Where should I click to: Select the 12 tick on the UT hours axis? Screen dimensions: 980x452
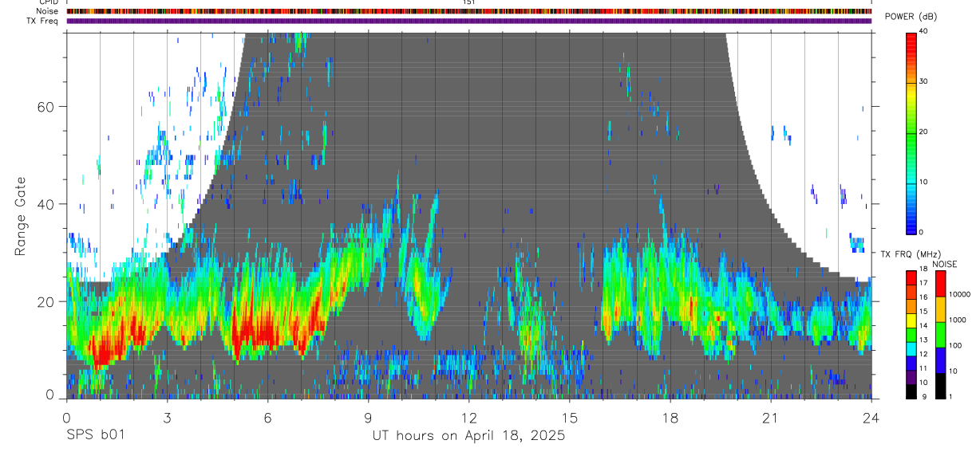coord(468,419)
